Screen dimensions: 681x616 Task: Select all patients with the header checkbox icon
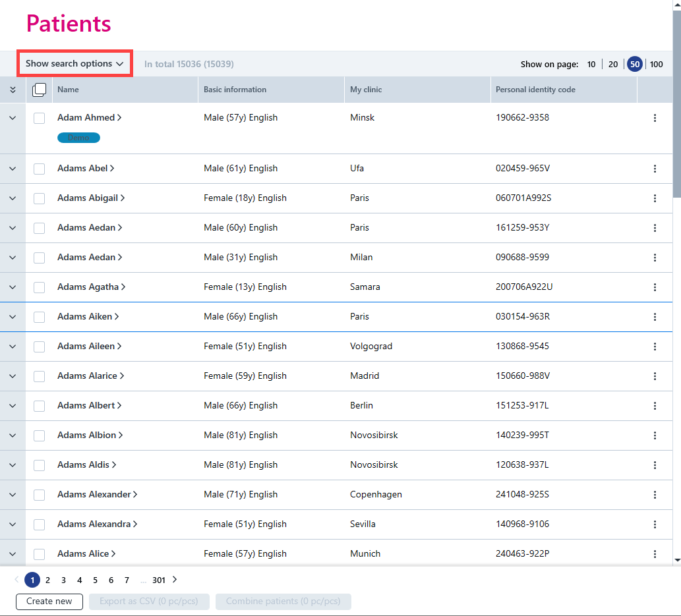(x=39, y=90)
